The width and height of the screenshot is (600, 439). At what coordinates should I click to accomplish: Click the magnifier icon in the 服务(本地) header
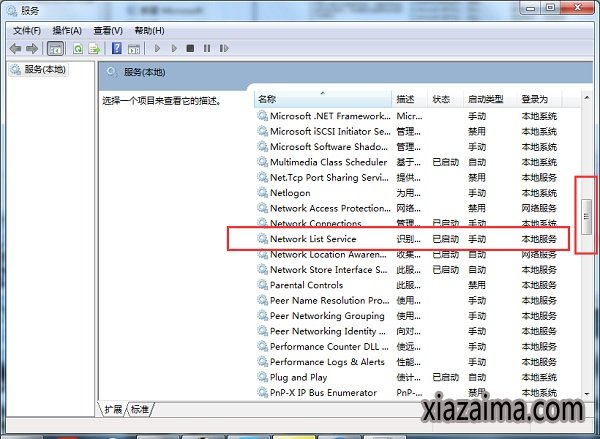coord(112,72)
